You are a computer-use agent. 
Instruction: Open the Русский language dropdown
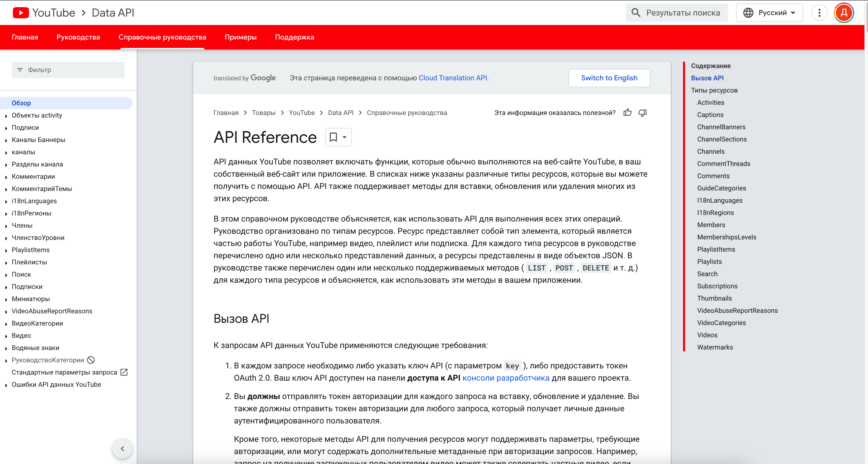(x=769, y=13)
